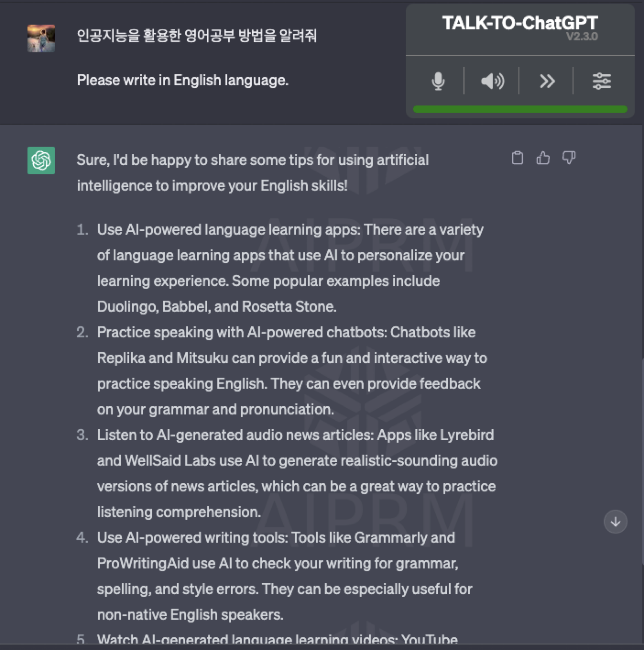Toggle the microphone in Talk-to-ChatGPT
This screenshot has width=644, height=650.
(x=438, y=81)
